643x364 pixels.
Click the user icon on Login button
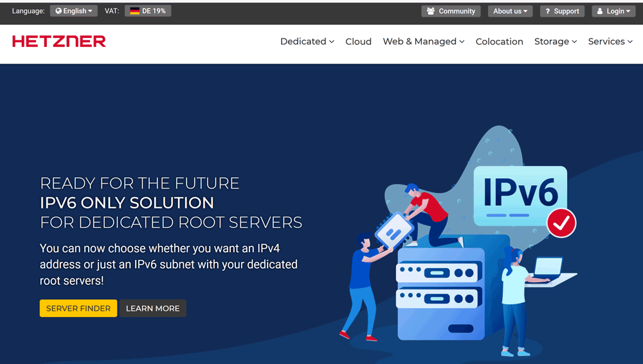[600, 11]
